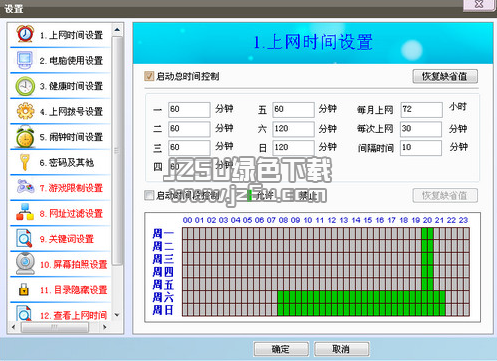This screenshot has height=361, width=497.
Task: Click Monday (一) minutes input field
Action: pos(189,109)
